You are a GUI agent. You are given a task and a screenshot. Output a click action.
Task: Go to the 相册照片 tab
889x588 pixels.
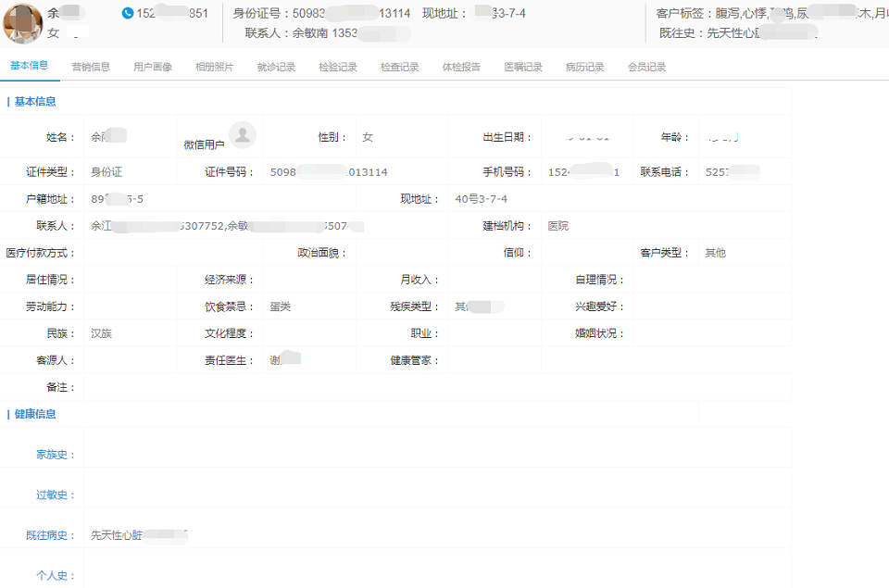214,67
